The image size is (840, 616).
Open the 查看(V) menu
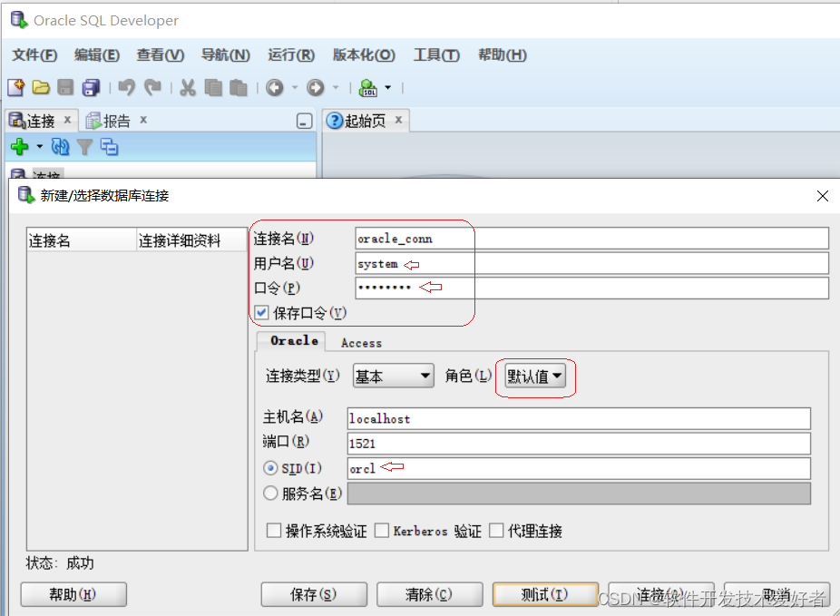point(161,54)
